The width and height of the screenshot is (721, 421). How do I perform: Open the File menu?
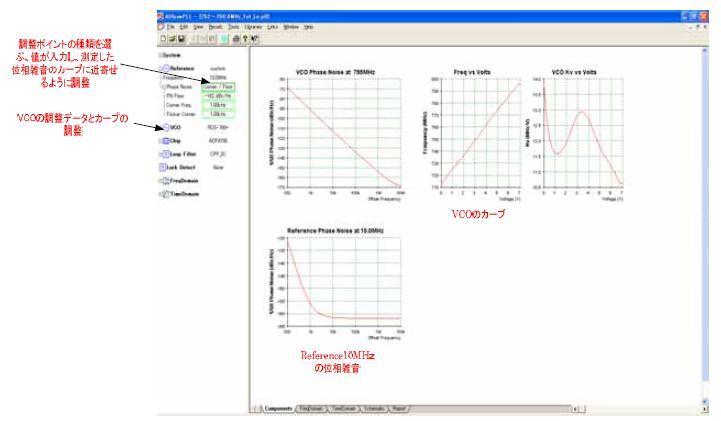(x=170, y=25)
